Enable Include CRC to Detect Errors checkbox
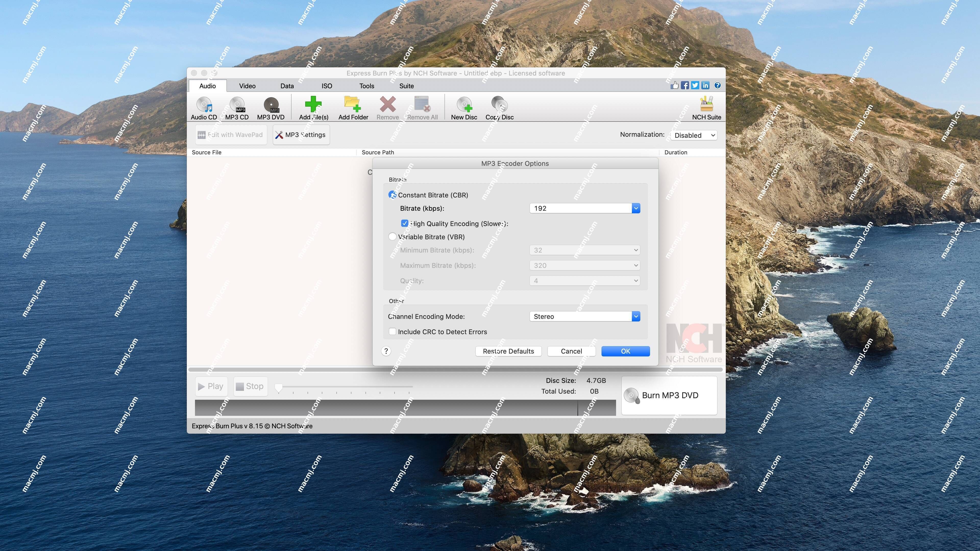The width and height of the screenshot is (980, 551). (393, 331)
